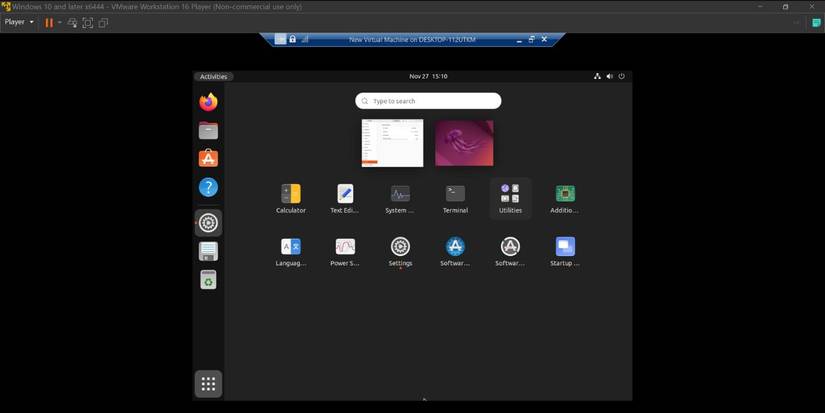The height and width of the screenshot is (413, 825).
Task: Open Firefox from the dock
Action: [x=208, y=102]
